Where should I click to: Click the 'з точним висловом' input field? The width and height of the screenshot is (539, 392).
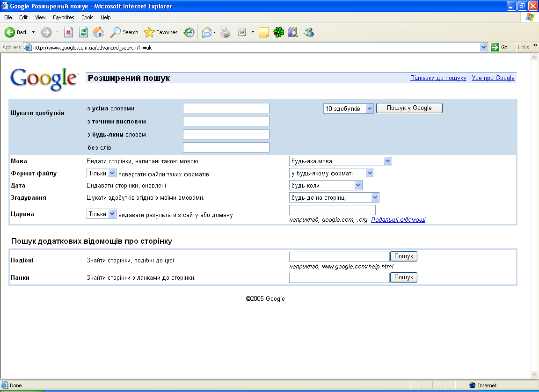[x=226, y=121]
